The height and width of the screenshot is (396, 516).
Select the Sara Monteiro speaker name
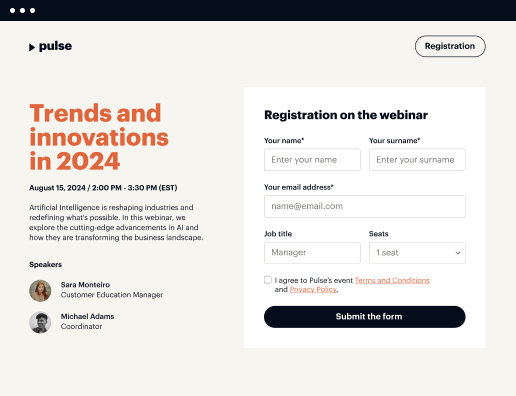click(85, 285)
